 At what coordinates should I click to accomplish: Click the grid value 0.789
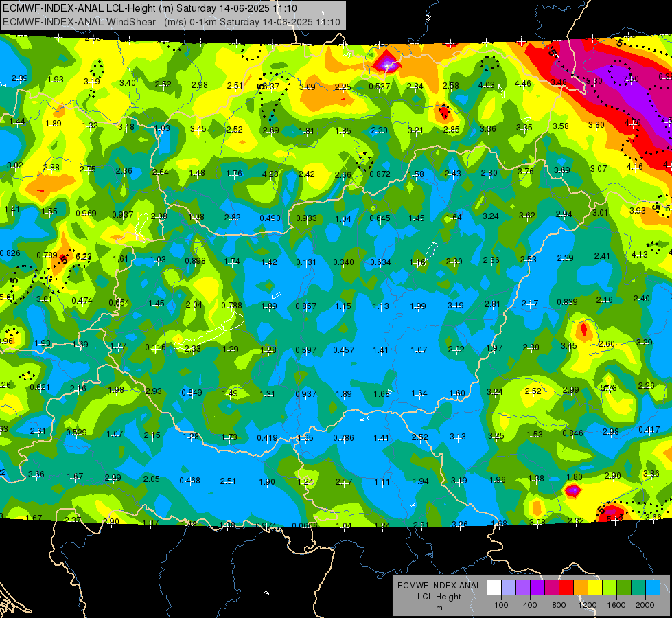coord(47,255)
